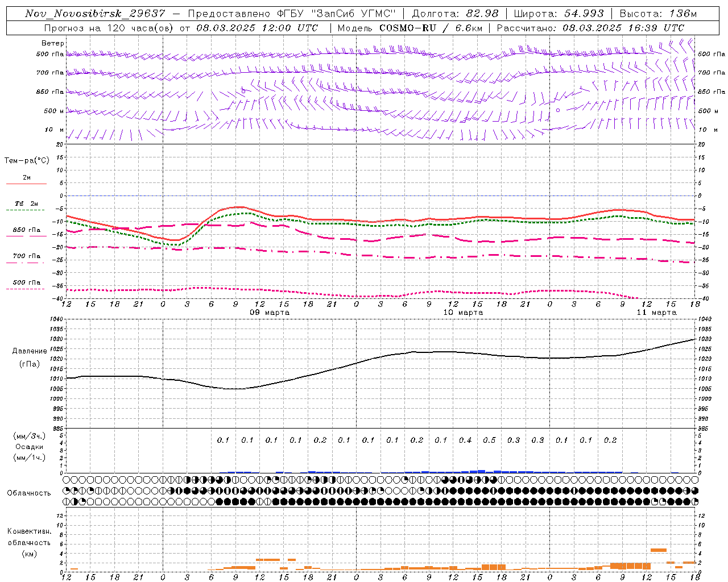Click the tallest orange convective cloud bar
Image resolution: width=728 pixels, height=582 pixels.
(659, 550)
